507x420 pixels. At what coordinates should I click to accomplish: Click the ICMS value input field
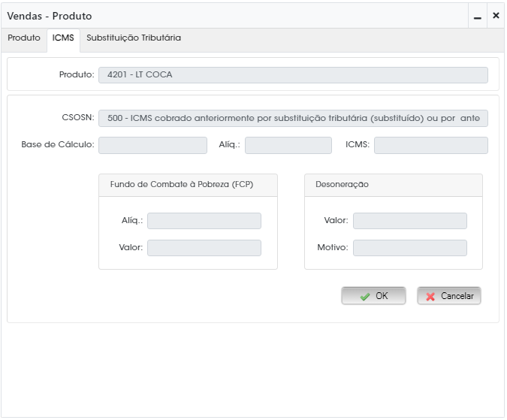pos(431,145)
